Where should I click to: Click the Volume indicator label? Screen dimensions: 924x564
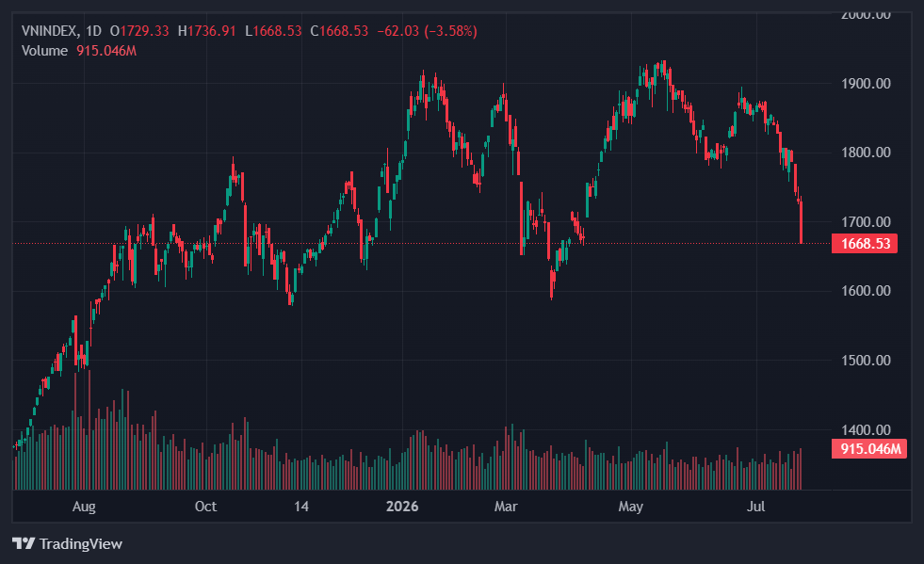(44, 51)
